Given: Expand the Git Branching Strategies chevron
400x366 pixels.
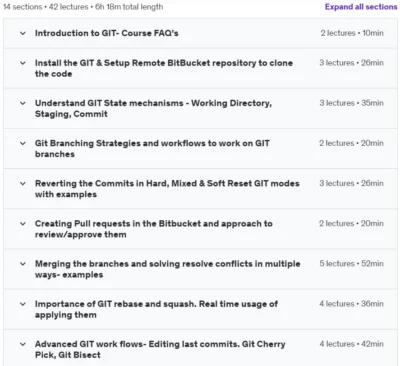Looking at the screenshot, I should pos(23,143).
